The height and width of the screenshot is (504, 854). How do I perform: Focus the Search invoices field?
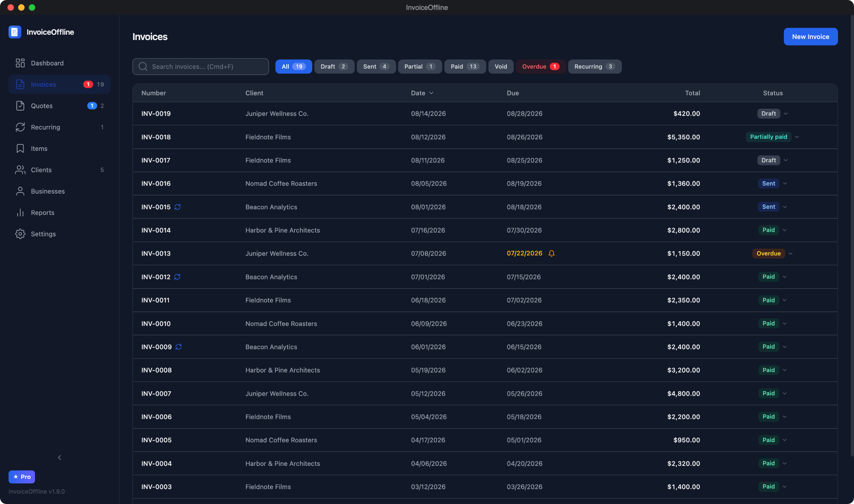tap(201, 66)
